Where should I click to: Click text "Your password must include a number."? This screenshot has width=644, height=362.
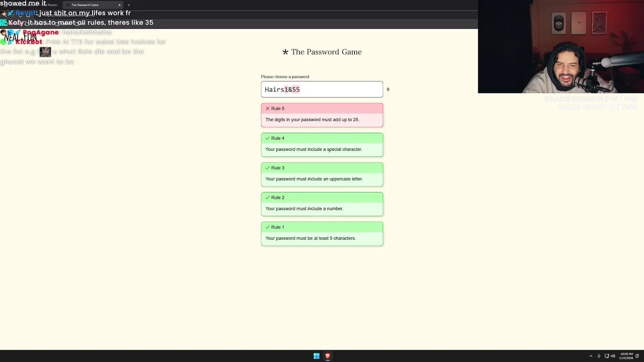point(304,209)
